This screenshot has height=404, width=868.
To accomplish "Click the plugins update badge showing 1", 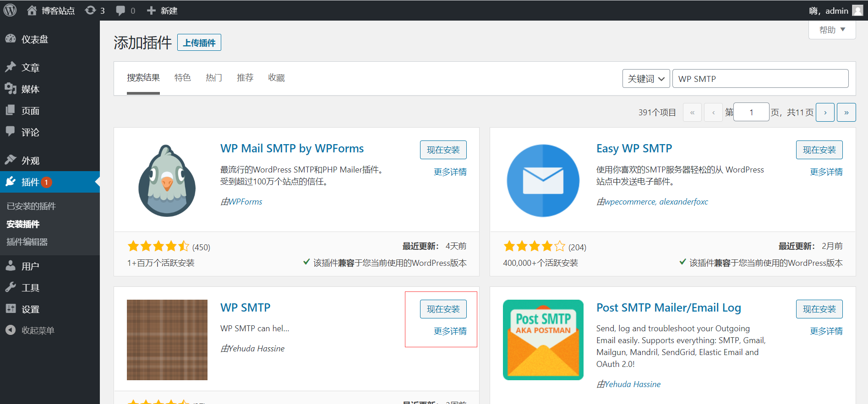I will point(46,182).
